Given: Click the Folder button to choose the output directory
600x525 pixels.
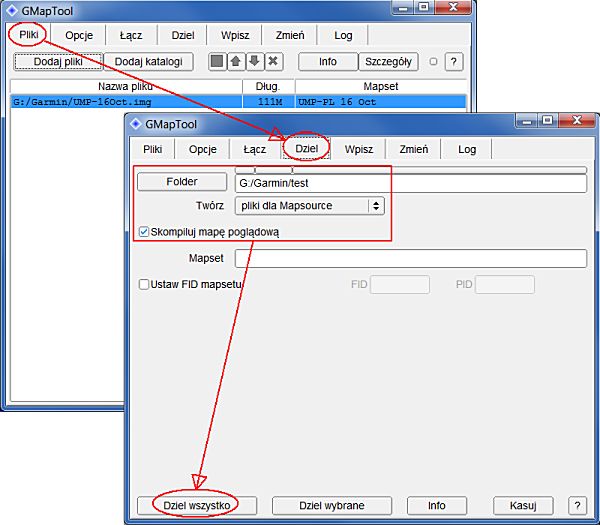Looking at the screenshot, I should coord(182,182).
